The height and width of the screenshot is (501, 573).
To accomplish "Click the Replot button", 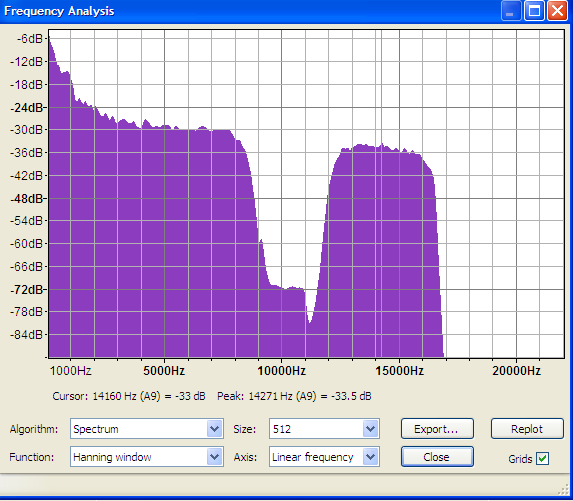I will tap(527, 429).
